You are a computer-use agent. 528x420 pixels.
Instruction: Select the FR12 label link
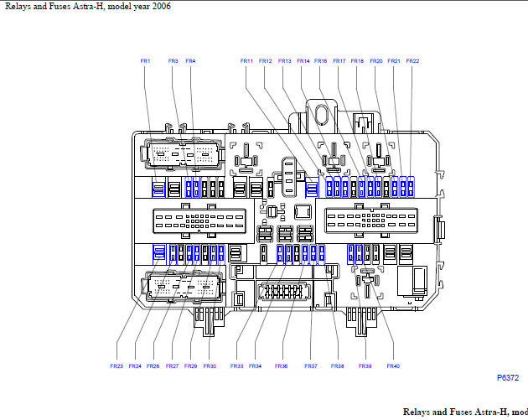(x=266, y=61)
